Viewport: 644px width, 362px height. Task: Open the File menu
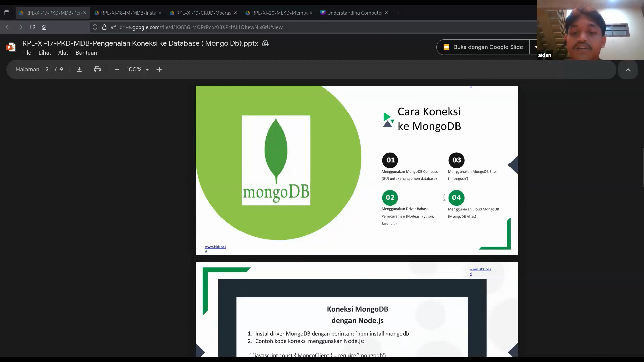(26, 53)
